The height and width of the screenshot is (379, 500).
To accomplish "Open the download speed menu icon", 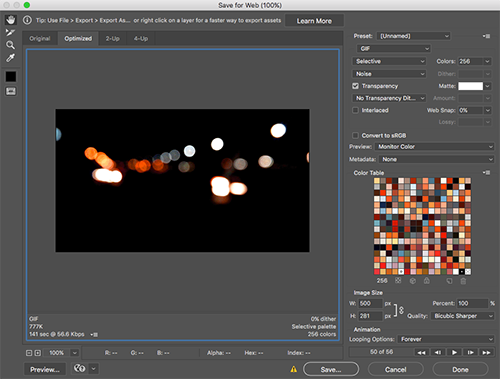I will [x=94, y=334].
